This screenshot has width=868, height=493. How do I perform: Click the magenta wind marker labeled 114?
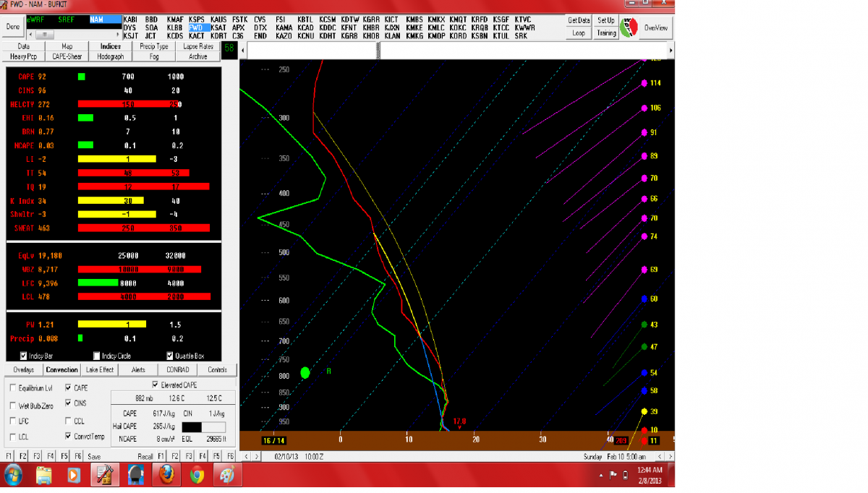click(644, 83)
